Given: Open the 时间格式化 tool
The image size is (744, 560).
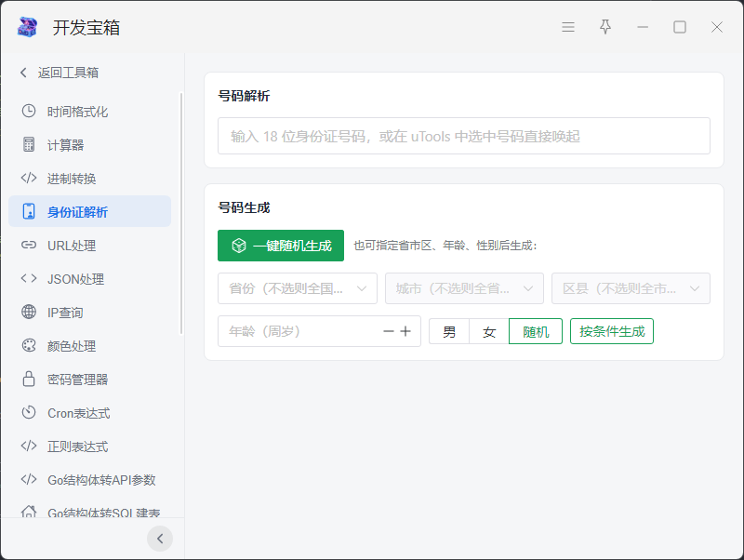Looking at the screenshot, I should pyautogui.click(x=89, y=112).
